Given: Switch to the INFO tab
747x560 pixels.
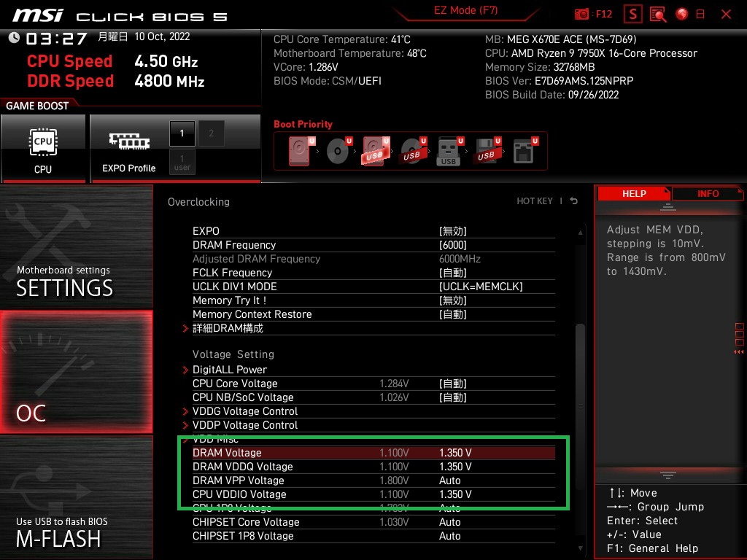Looking at the screenshot, I should [x=708, y=194].
